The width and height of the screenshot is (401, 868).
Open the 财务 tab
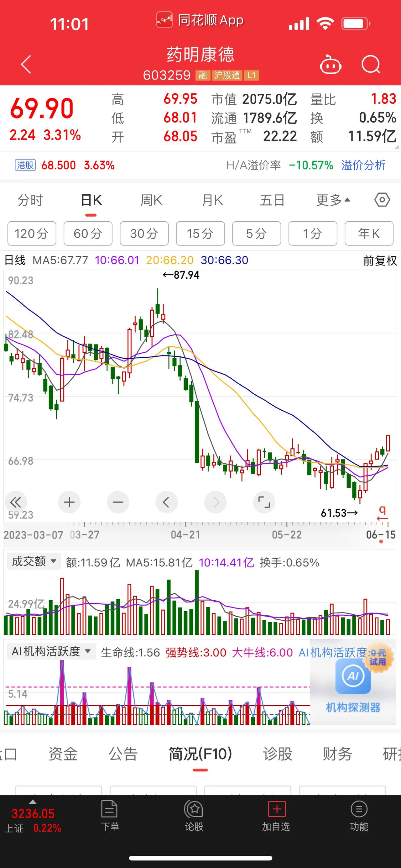(x=337, y=754)
